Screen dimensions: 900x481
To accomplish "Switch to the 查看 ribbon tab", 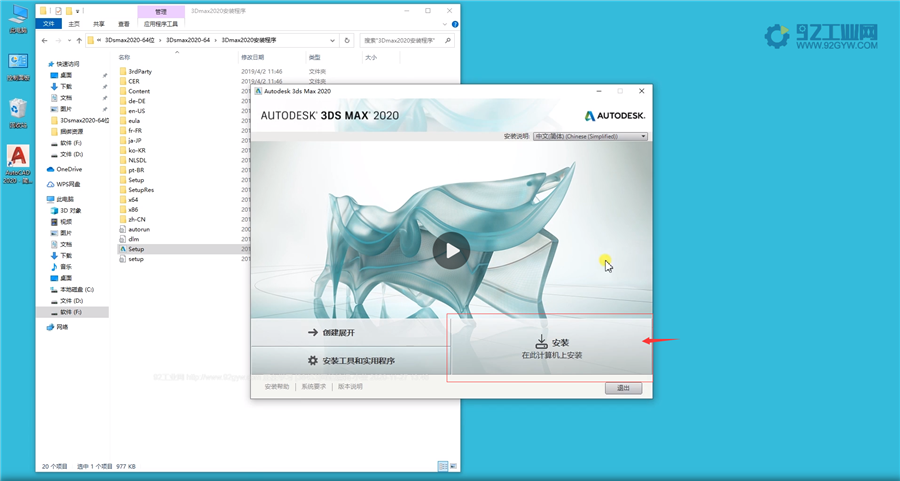I will (123, 24).
